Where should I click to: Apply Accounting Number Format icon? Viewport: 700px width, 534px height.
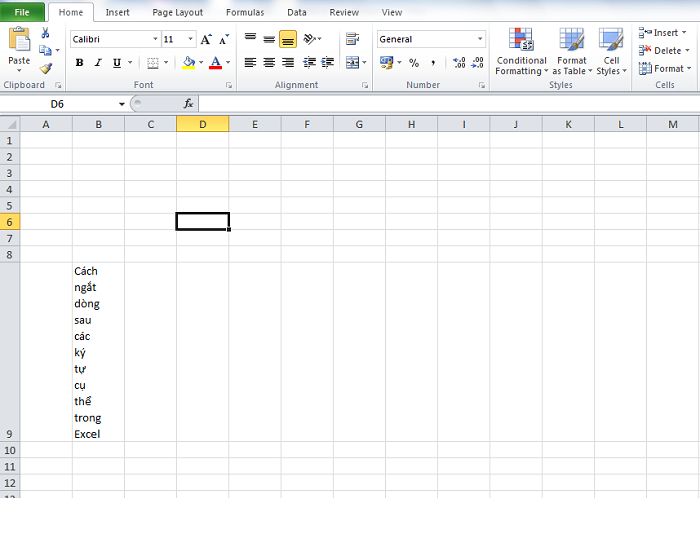[x=386, y=63]
